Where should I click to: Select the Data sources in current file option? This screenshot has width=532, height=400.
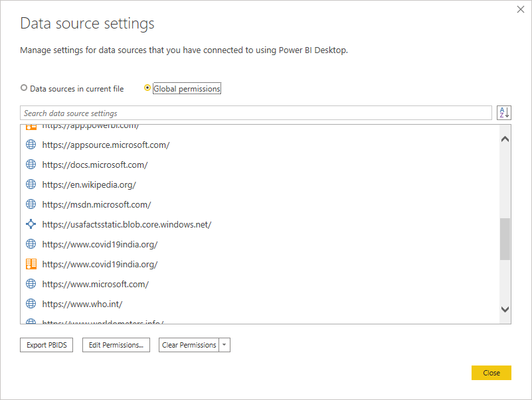tap(24, 88)
